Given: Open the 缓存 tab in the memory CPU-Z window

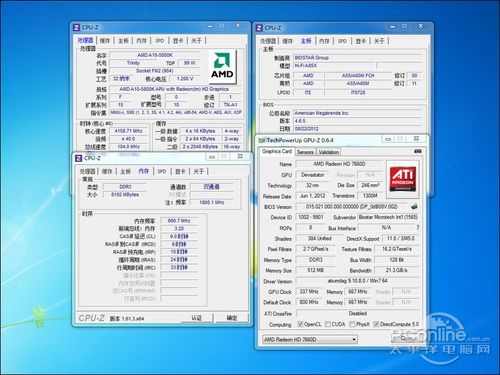Looking at the screenshot, I should tap(107, 171).
